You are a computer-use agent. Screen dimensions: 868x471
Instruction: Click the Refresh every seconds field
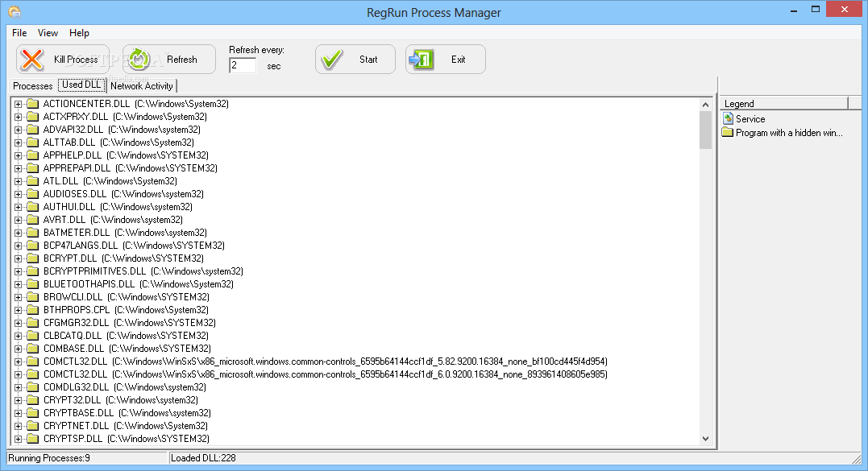click(x=243, y=65)
